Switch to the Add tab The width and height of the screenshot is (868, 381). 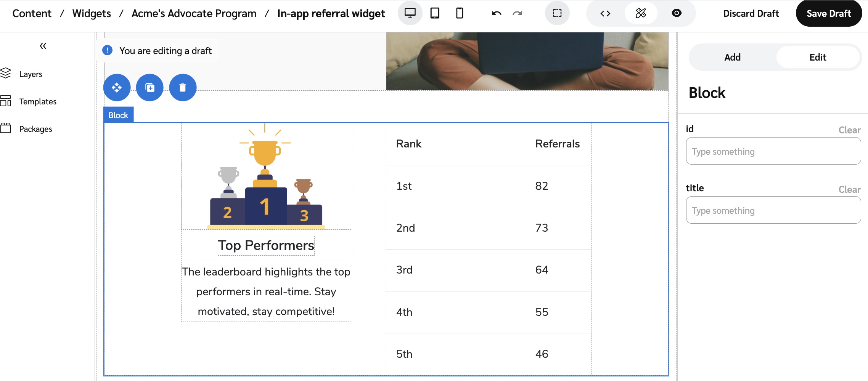(x=732, y=57)
